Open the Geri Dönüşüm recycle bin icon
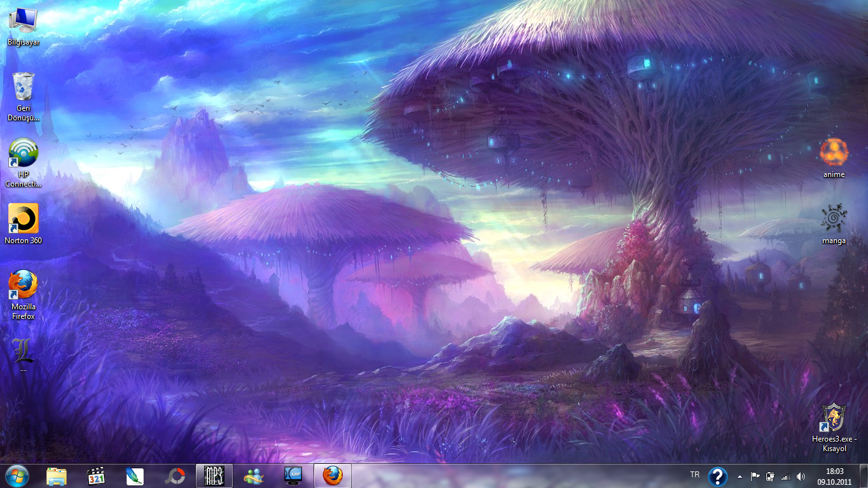The image size is (868, 488). (23, 97)
